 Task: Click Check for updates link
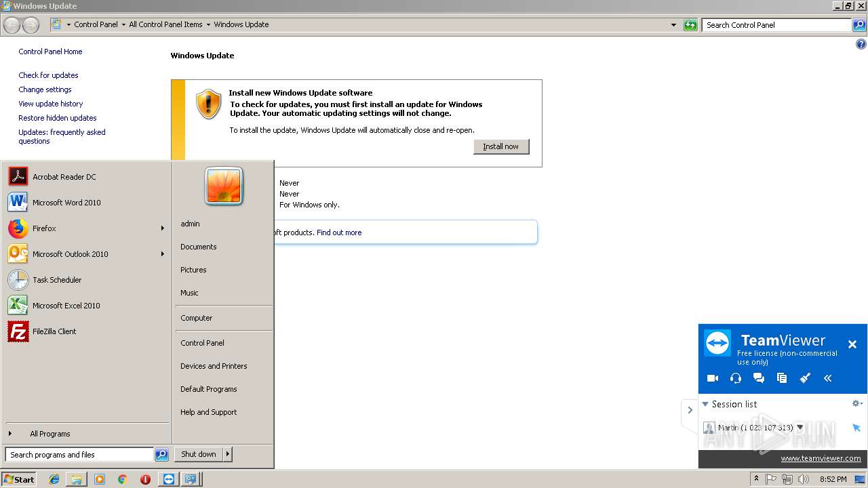point(48,75)
